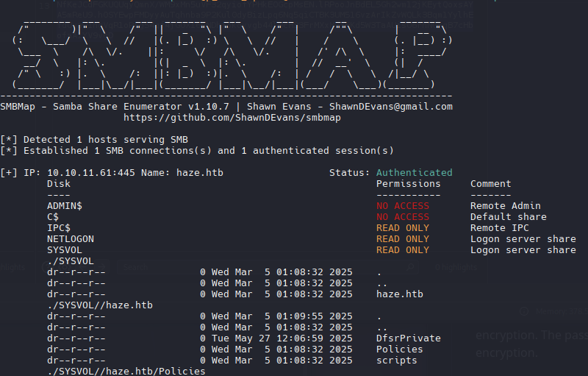The width and height of the screenshot is (588, 376).
Task: Click the 'Remote Admin' comment text
Action: 506,205
